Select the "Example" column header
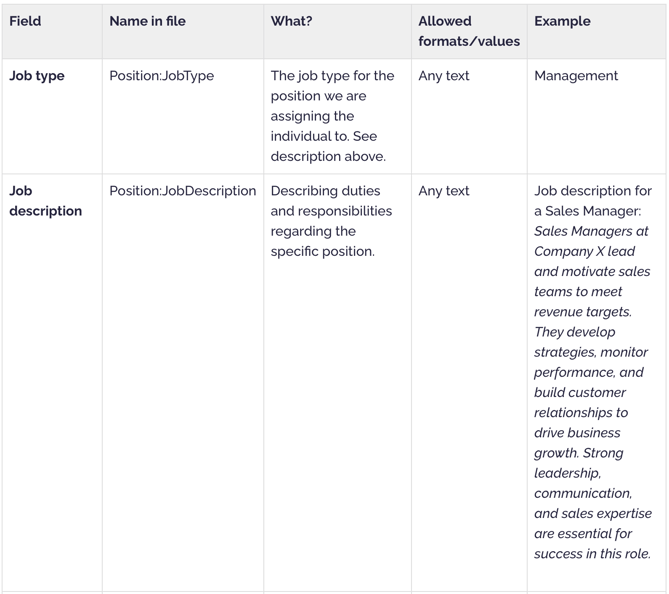The image size is (669, 594). [x=562, y=21]
